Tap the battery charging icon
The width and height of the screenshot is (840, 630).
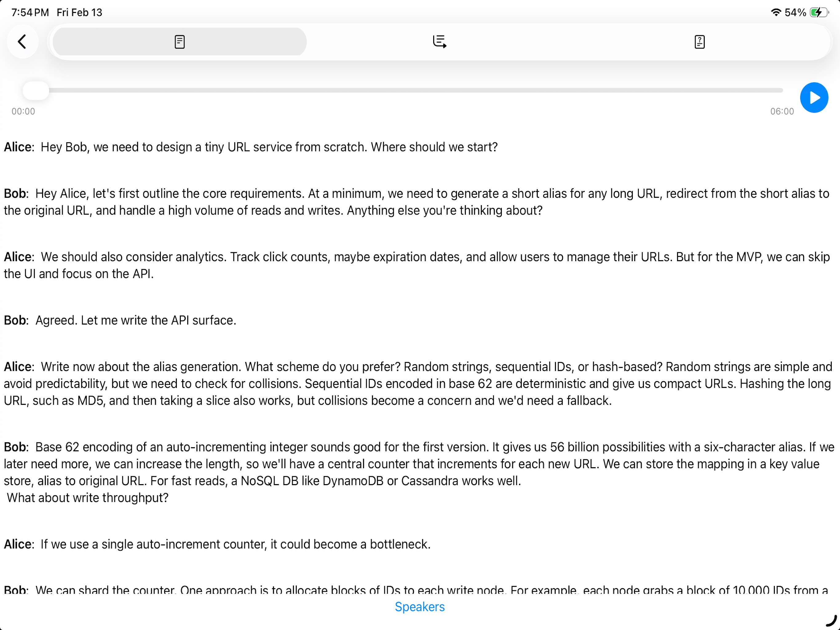[x=819, y=12]
